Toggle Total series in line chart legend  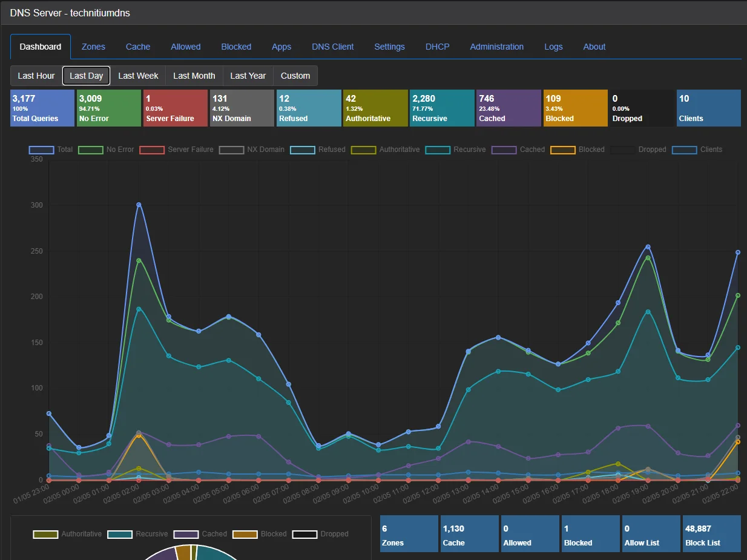click(51, 150)
